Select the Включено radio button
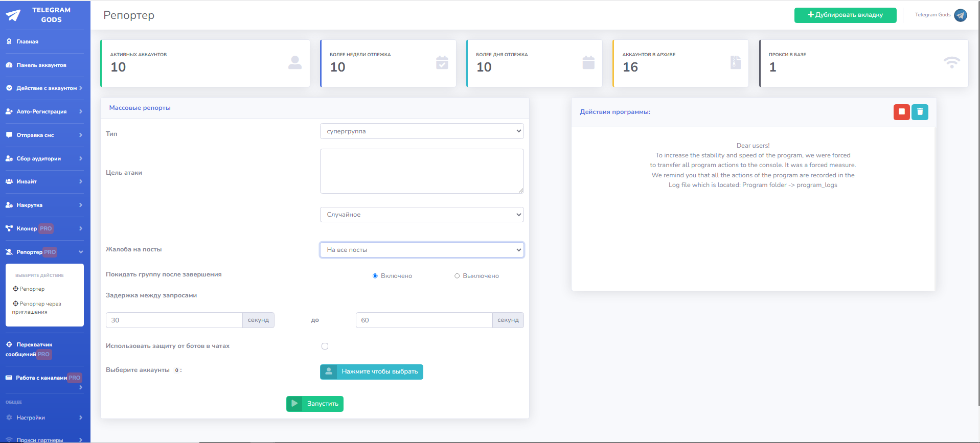The width and height of the screenshot is (980, 443). 375,276
